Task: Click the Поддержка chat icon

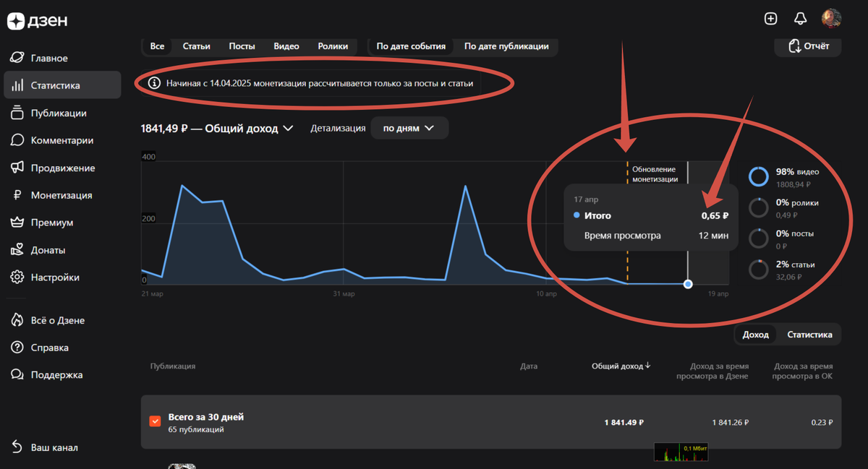Action: click(x=17, y=375)
